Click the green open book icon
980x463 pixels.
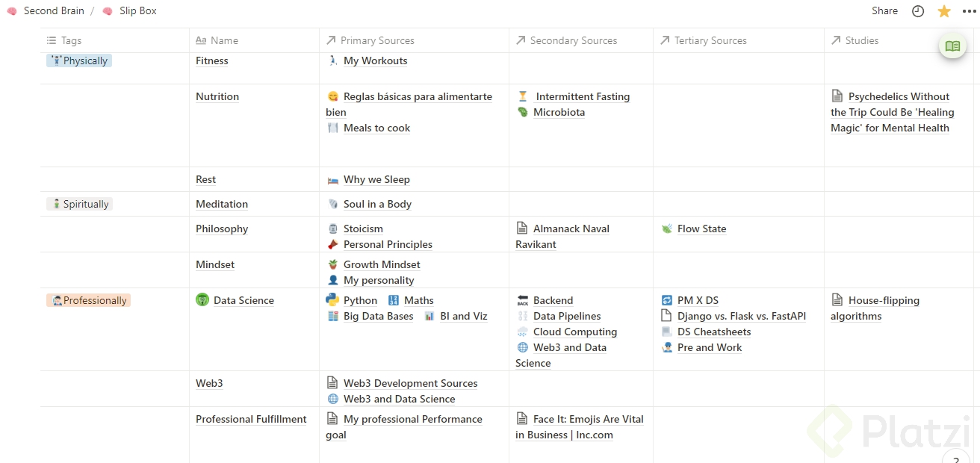[952, 46]
